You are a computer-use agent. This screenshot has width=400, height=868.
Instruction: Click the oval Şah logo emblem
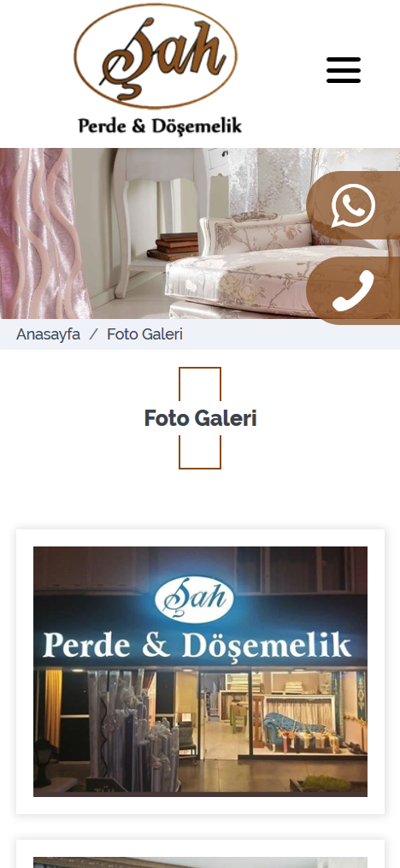click(156, 56)
